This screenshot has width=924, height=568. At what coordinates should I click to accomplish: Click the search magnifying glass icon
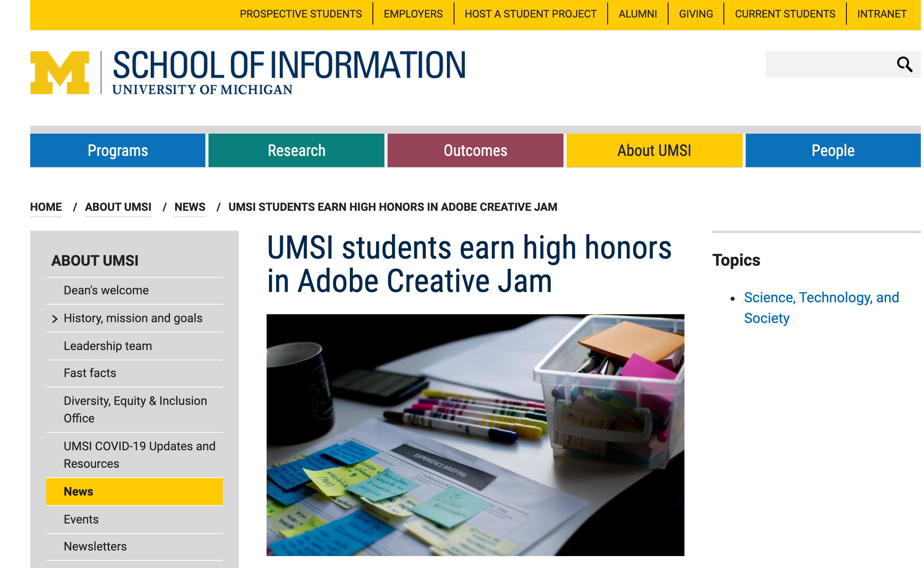[x=904, y=64]
